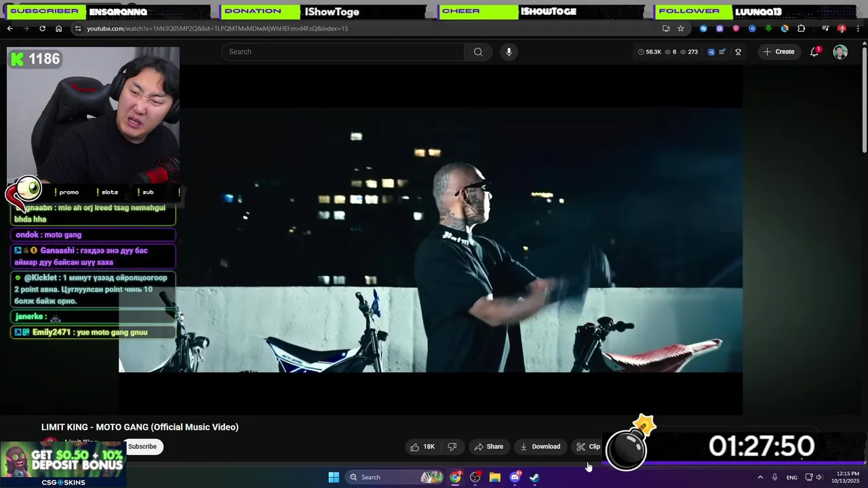
Task: Open the Shazam browser extension
Action: (703, 28)
